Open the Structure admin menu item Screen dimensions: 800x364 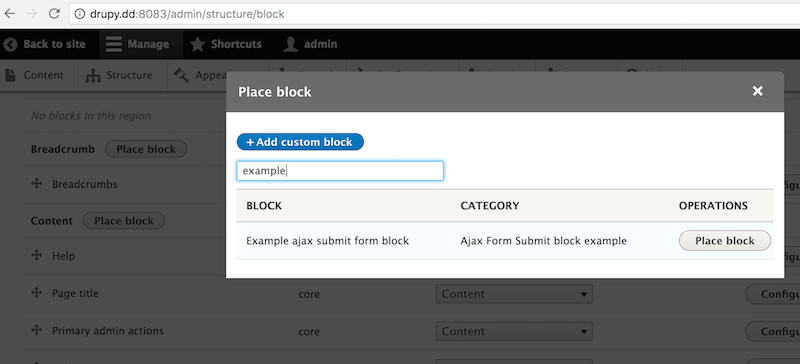coord(119,76)
